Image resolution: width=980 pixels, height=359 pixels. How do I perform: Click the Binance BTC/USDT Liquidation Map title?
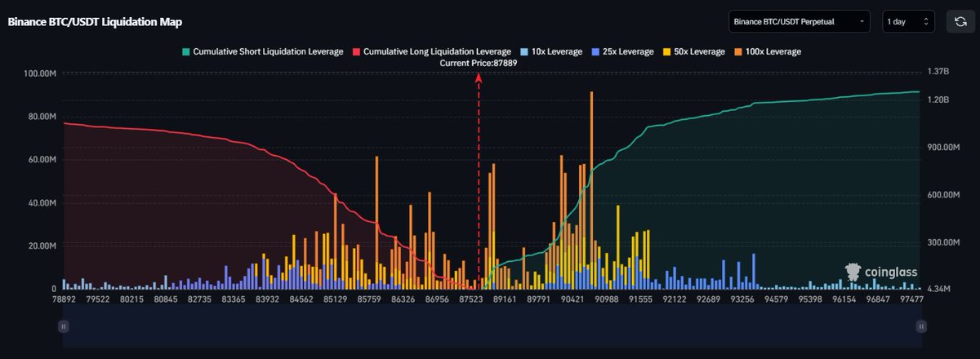pyautogui.click(x=95, y=22)
